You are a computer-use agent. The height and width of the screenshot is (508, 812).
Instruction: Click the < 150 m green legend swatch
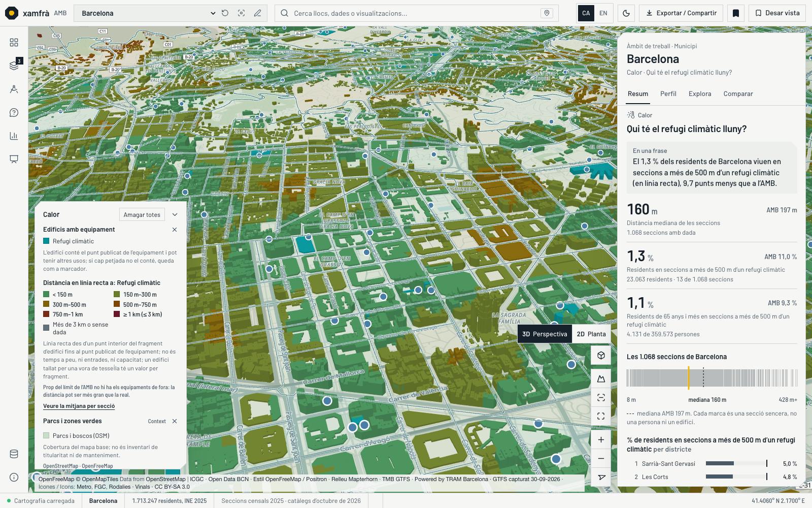(x=46, y=295)
